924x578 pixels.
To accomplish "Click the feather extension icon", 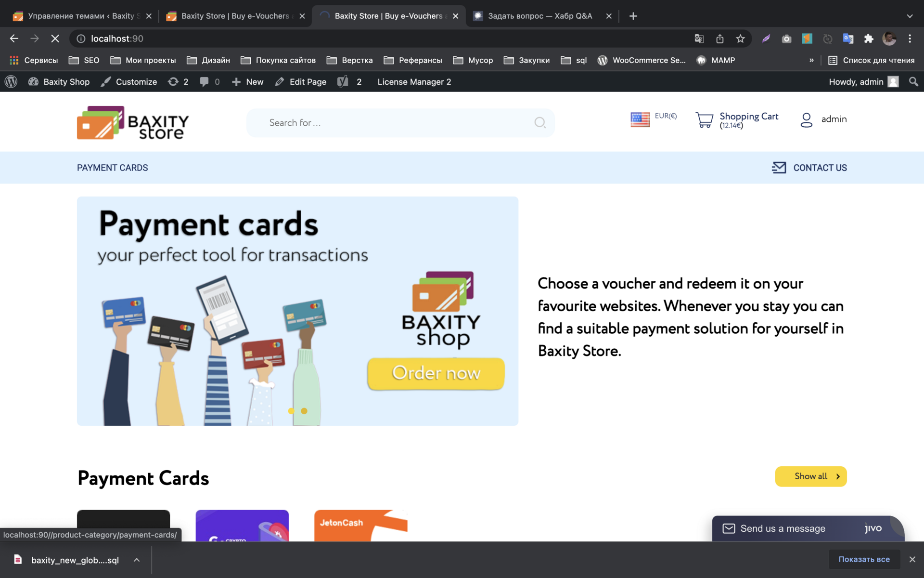I will tap(766, 39).
